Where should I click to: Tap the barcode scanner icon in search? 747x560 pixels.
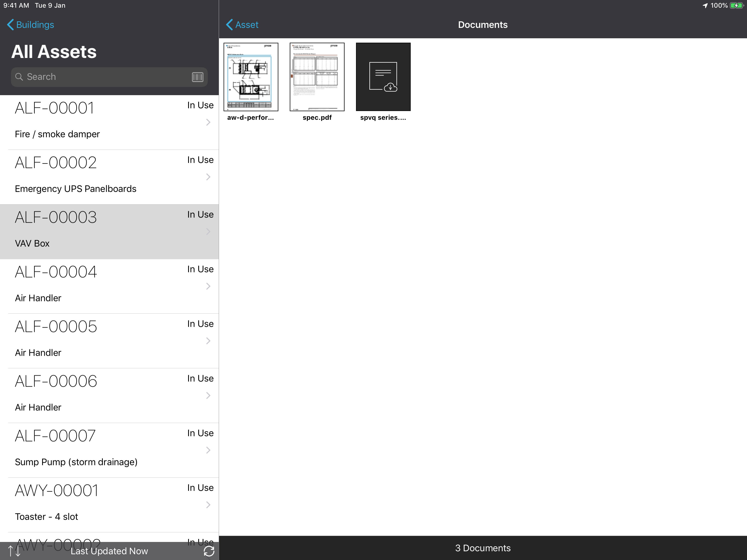(x=198, y=77)
